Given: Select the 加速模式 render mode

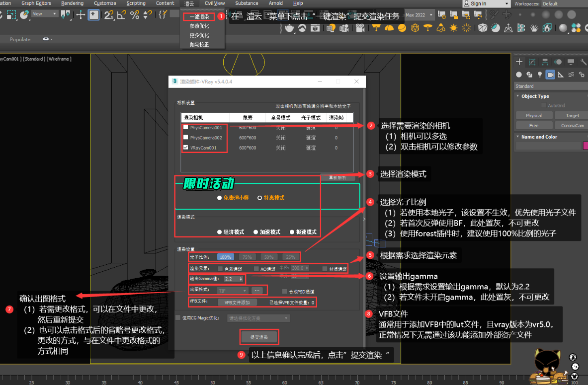Looking at the screenshot, I should (x=267, y=232).
